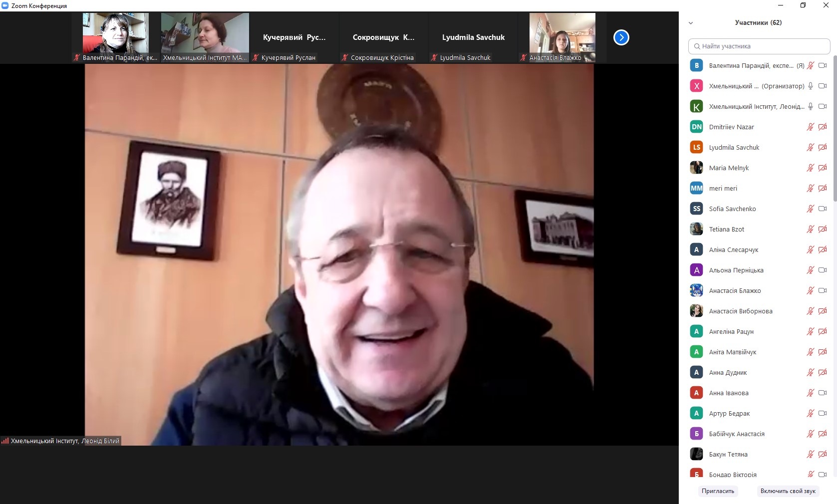The width and height of the screenshot is (837, 504).
Task: Click the camera icon for Альона Перніцька
Action: coord(823,270)
